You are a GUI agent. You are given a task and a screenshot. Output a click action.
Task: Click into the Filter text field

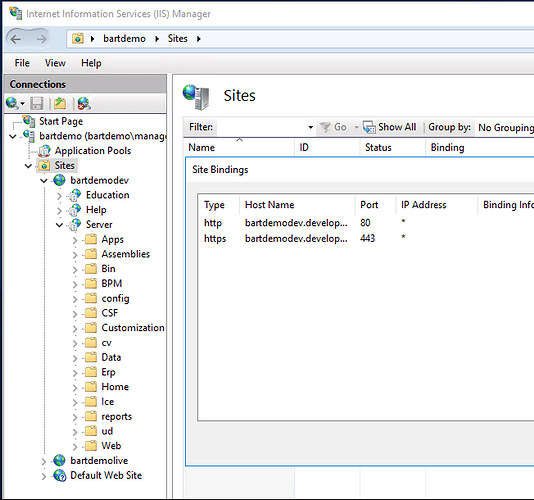[261, 127]
